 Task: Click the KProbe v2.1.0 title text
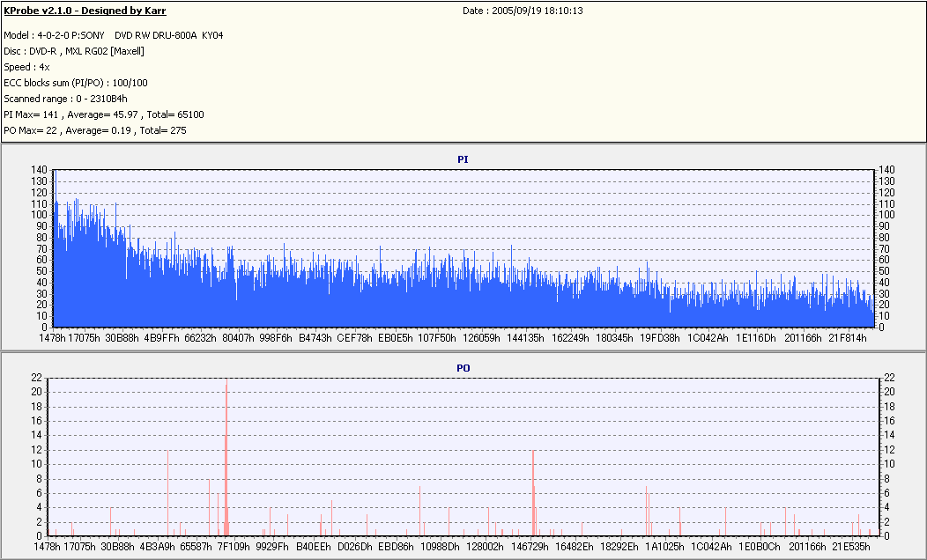tap(85, 11)
